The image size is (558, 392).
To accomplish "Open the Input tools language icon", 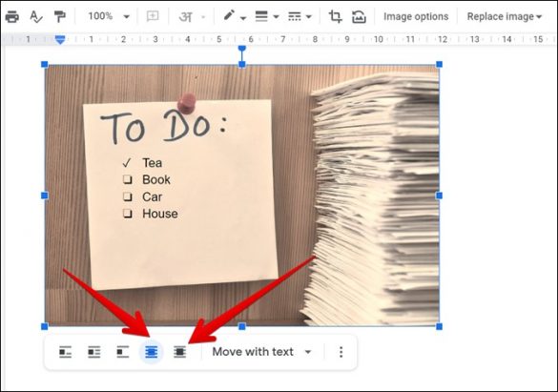I will tap(192, 17).
